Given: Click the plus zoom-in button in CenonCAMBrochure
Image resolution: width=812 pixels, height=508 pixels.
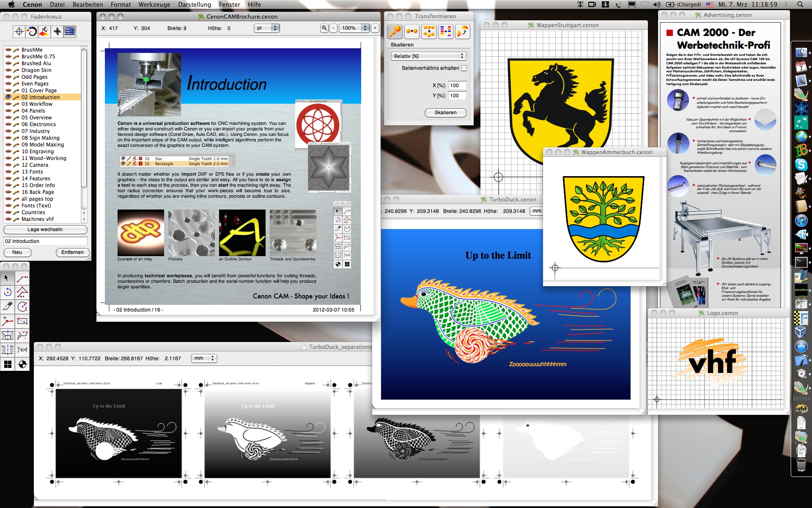Looking at the screenshot, I should 375,28.
